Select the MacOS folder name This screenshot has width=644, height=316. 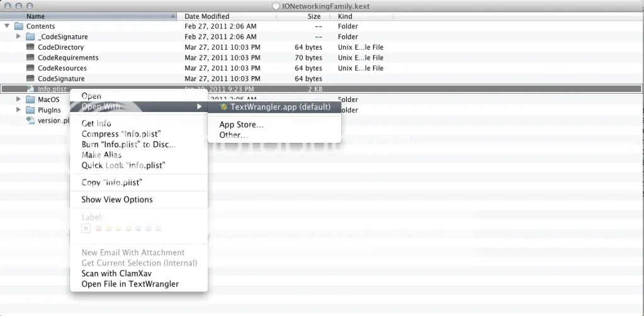[x=49, y=99]
